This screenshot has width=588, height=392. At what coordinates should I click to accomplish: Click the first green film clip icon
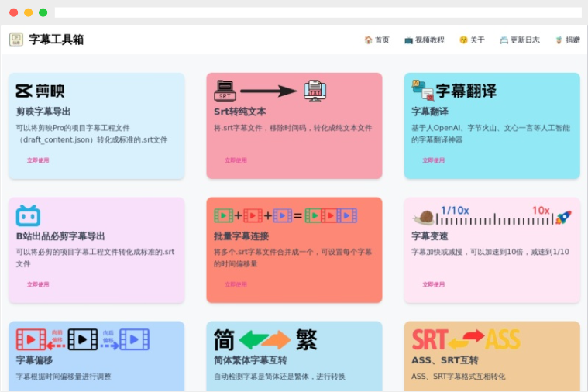(223, 215)
